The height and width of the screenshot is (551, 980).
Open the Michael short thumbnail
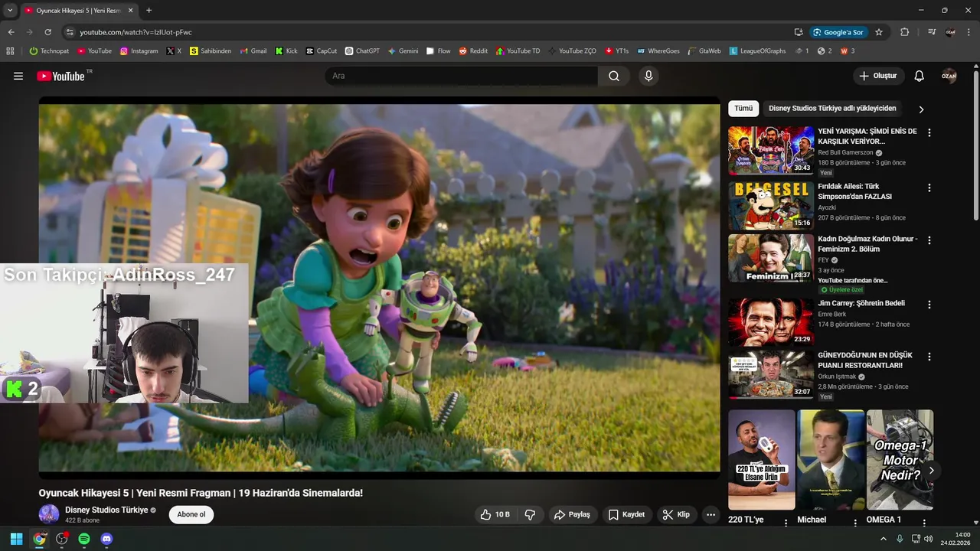pyautogui.click(x=831, y=460)
